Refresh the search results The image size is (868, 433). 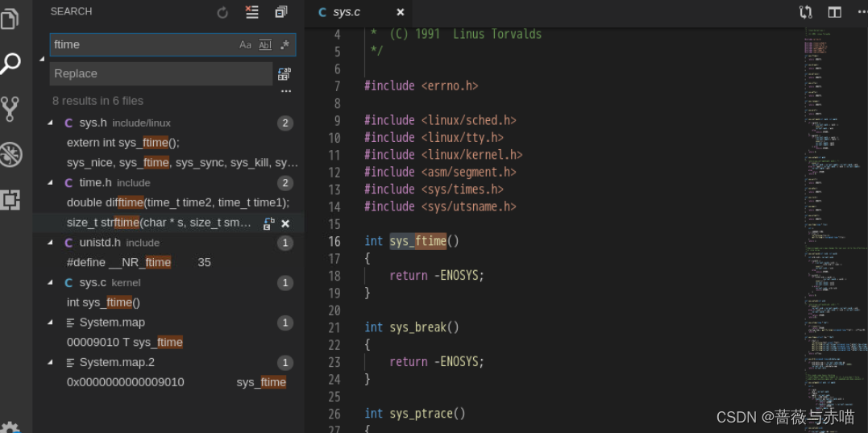(x=222, y=12)
